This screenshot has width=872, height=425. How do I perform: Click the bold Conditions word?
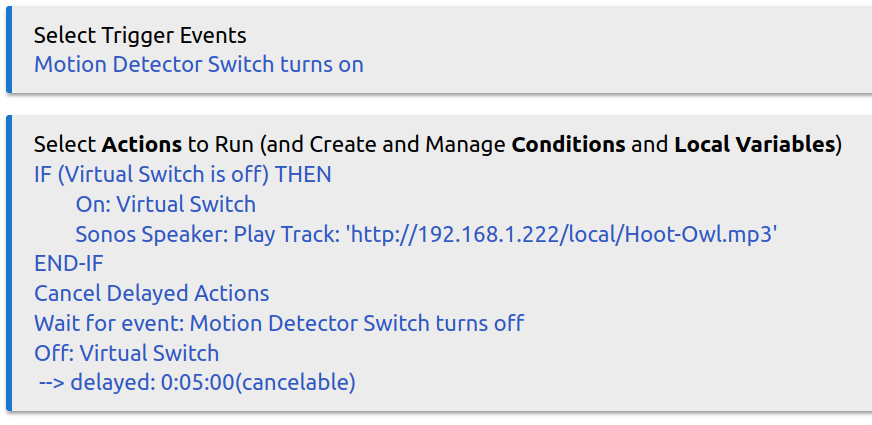click(x=568, y=145)
